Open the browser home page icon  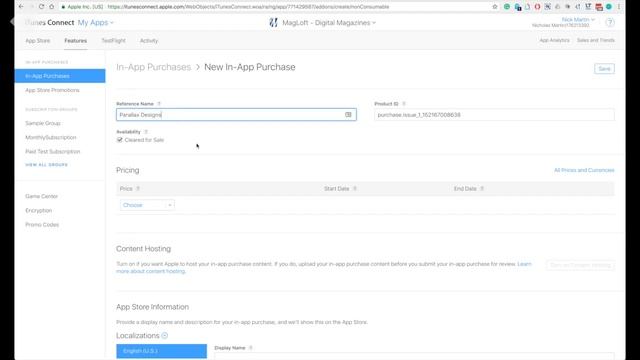click(x=51, y=7)
